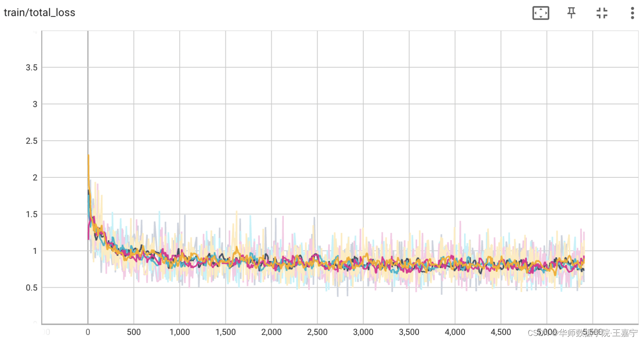Screen dimensions: 644x341
Task: Click the y-axis label 2
Action: tap(35, 177)
